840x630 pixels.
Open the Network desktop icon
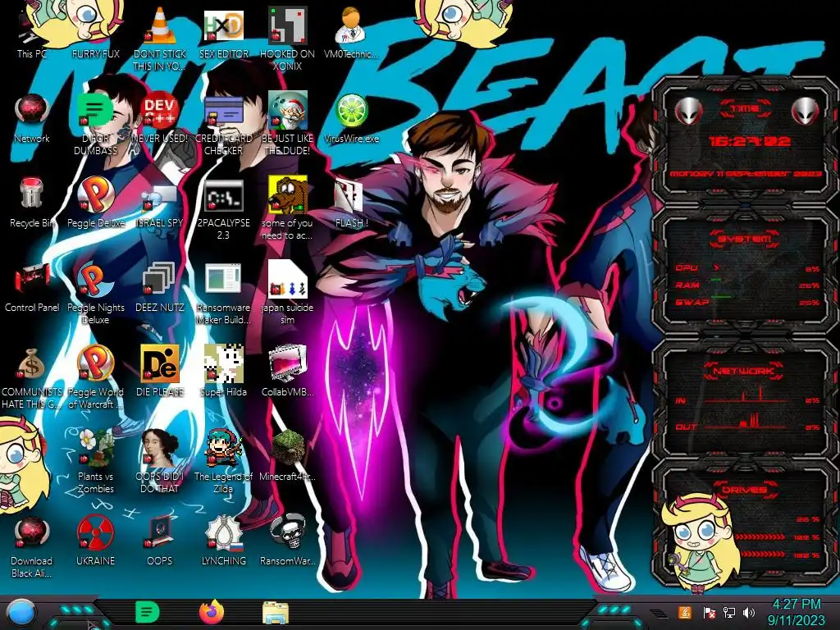click(x=32, y=118)
